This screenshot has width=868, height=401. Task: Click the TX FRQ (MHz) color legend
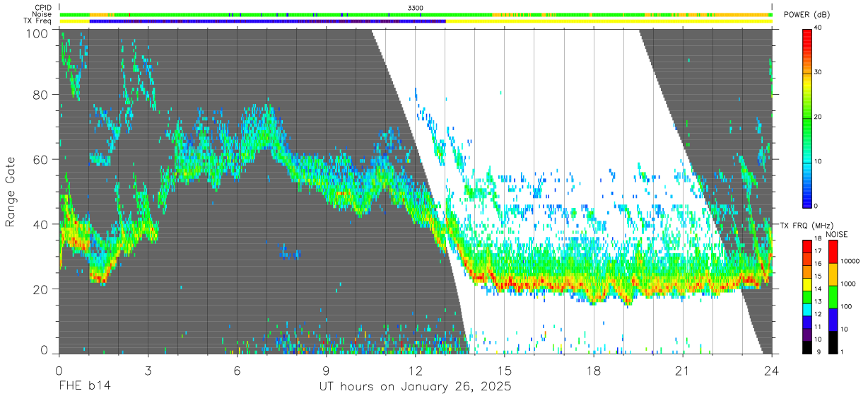(x=807, y=296)
